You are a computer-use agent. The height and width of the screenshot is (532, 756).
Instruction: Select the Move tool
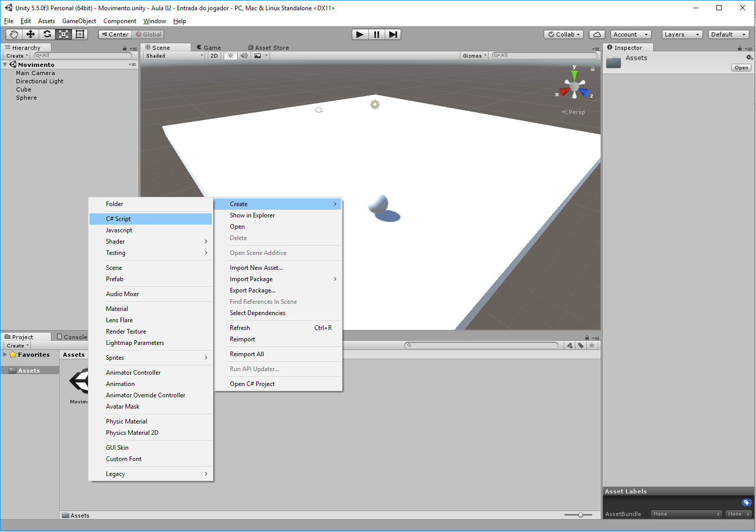(x=30, y=34)
